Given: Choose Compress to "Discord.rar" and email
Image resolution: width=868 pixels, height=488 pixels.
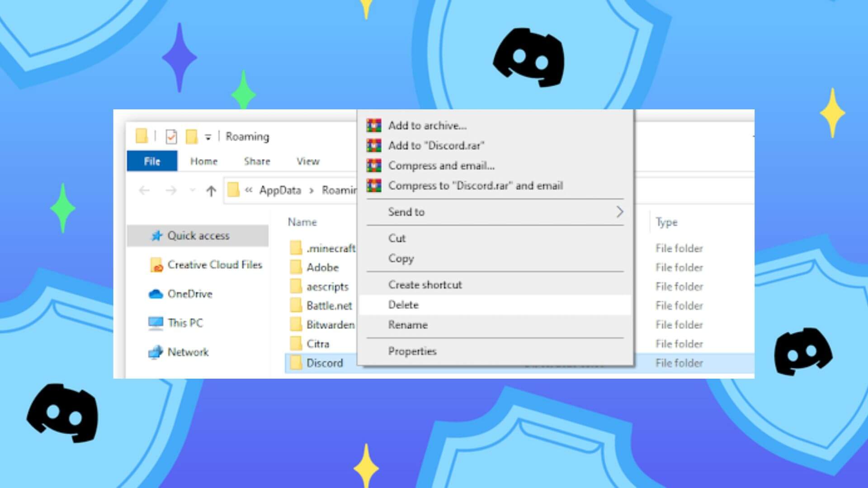Looking at the screenshot, I should point(495,185).
